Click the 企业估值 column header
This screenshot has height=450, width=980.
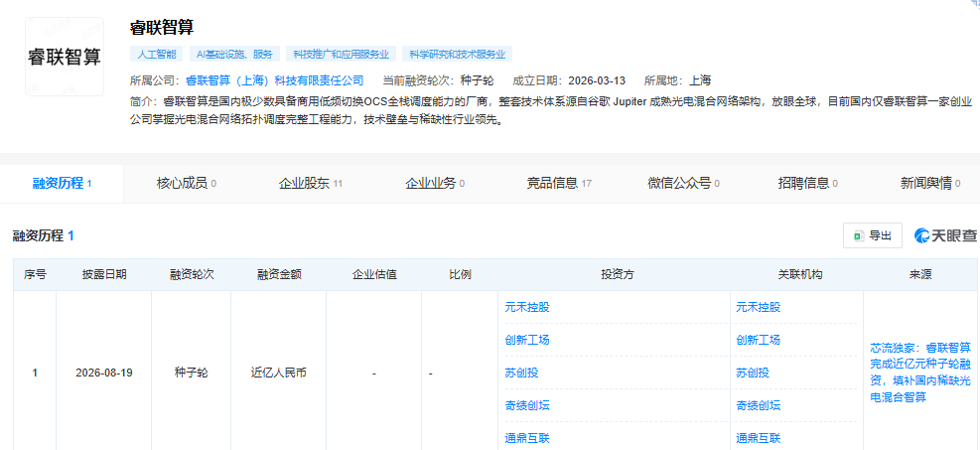coord(373,274)
